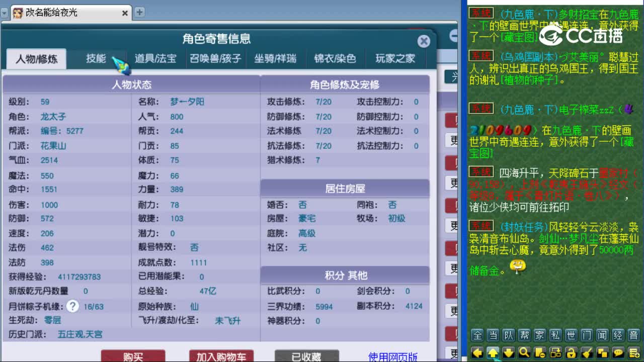Open the 使用网页版 web version link
Viewport: 644px width, 362px height.
click(393, 356)
